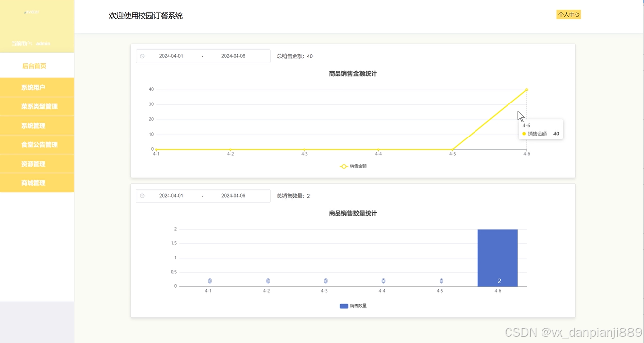Click 当前用户：admin label
Image resolution: width=644 pixels, height=343 pixels.
point(31,43)
